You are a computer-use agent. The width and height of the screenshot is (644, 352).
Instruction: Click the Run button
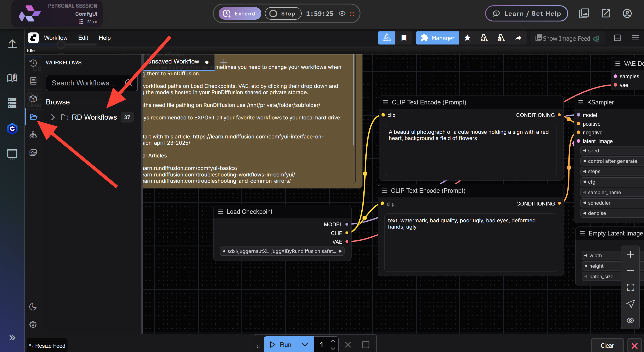281,344
